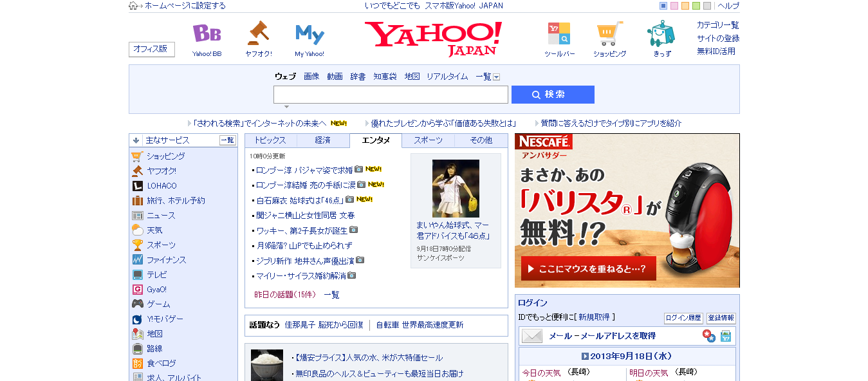Open the スマホ版Yahoo! JAPAN link
The image size is (868, 381).
coord(464,6)
